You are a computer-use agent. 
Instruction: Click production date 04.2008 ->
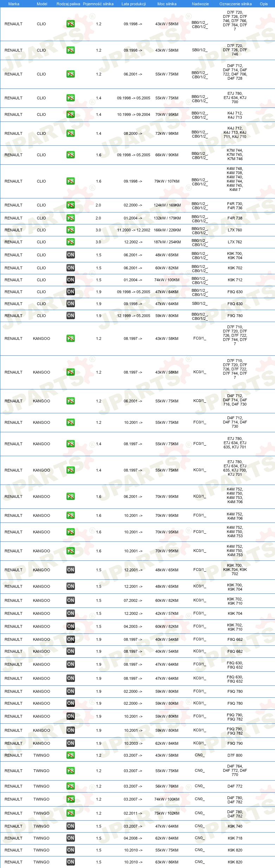click(133, 838)
